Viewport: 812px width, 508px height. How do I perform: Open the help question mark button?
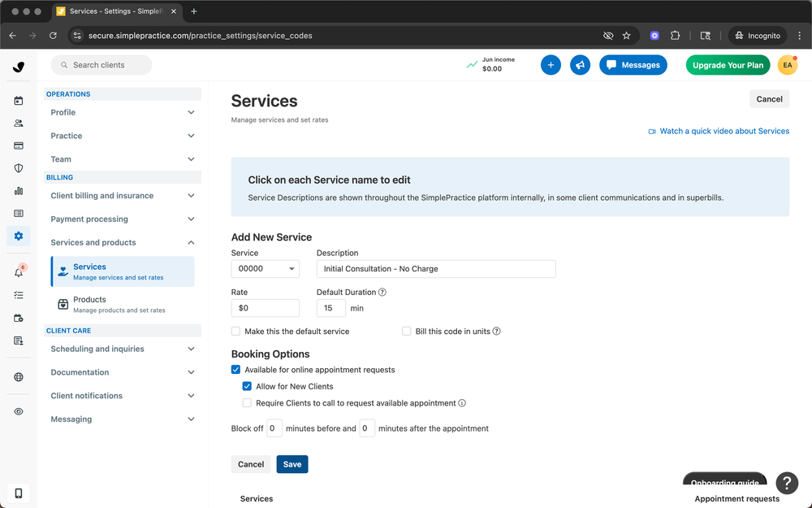pos(787,483)
